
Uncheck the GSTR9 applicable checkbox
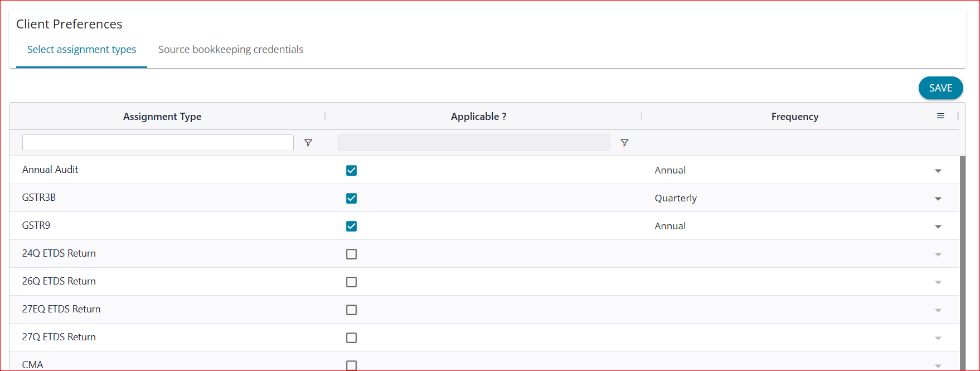351,226
